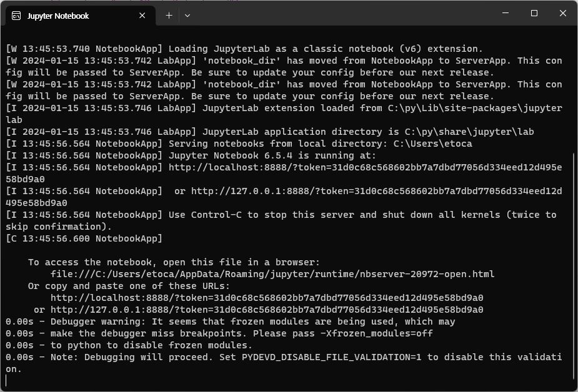This screenshot has height=392, width=578.
Task: Select the Jupyter Notebook tab title
Action: pyautogui.click(x=58, y=16)
